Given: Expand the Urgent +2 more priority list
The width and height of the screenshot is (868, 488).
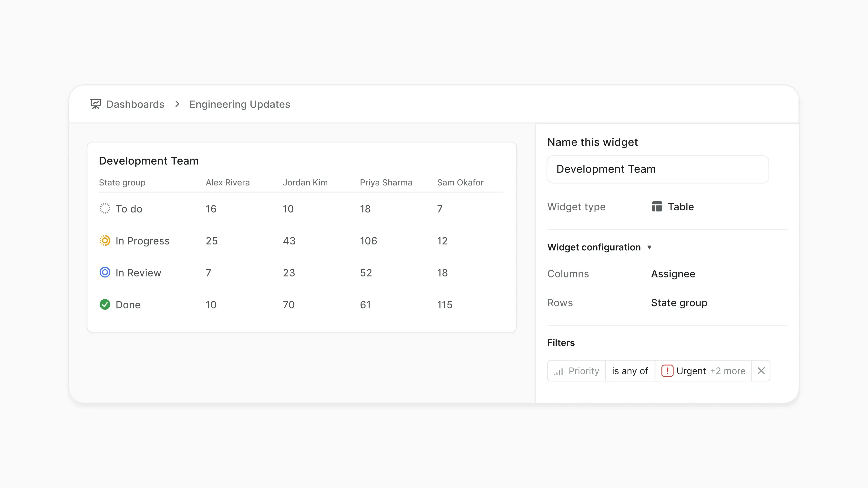Looking at the screenshot, I should [727, 371].
